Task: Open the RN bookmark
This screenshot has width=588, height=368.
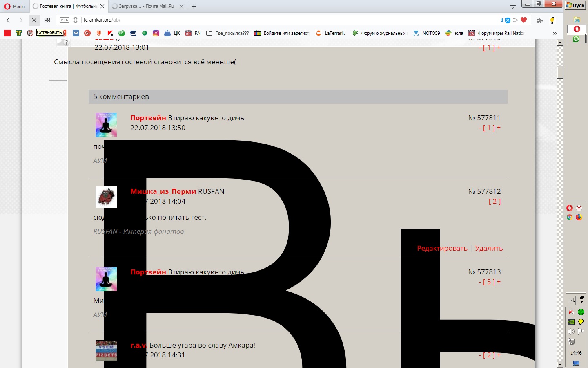Action: click(x=193, y=33)
